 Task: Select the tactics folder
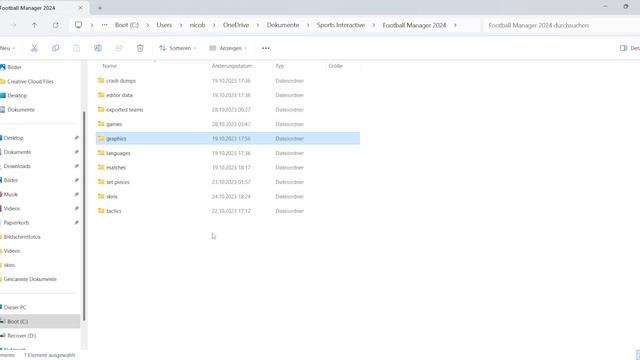tap(228, 211)
